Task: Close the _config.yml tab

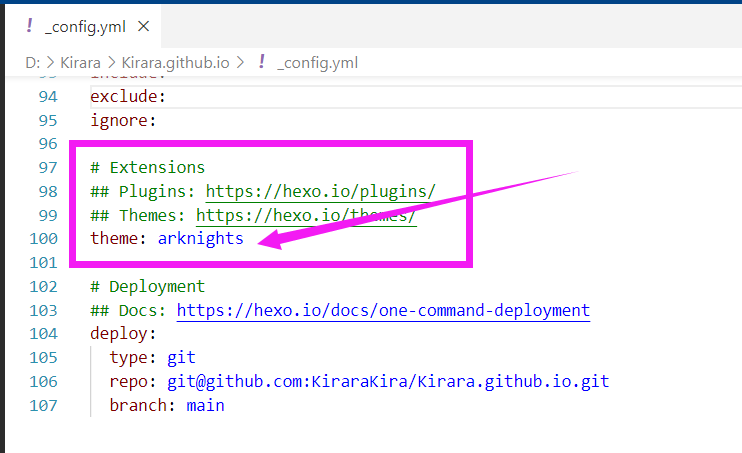Action: click(x=143, y=27)
